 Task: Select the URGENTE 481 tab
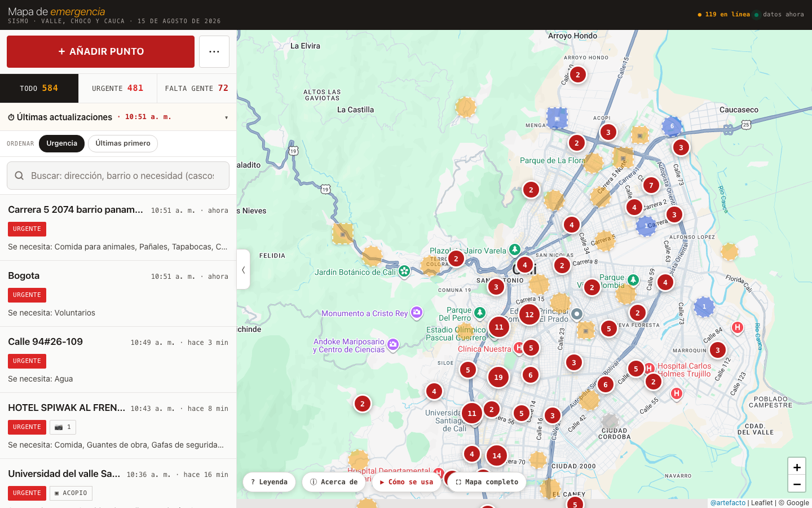118,88
